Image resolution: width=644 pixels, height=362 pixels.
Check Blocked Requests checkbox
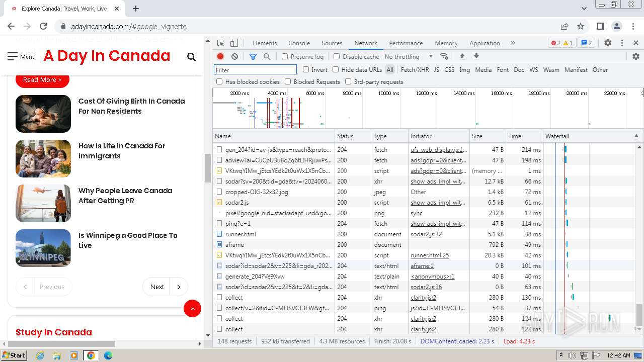(x=288, y=81)
